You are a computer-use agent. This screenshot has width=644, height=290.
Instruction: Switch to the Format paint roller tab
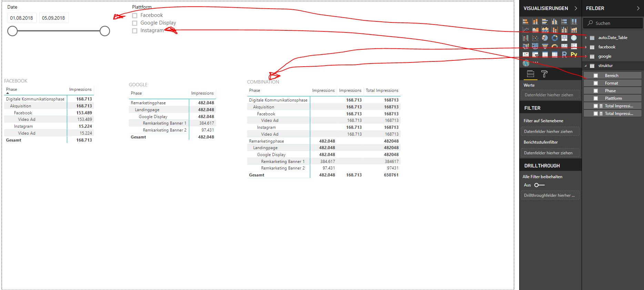click(x=544, y=74)
